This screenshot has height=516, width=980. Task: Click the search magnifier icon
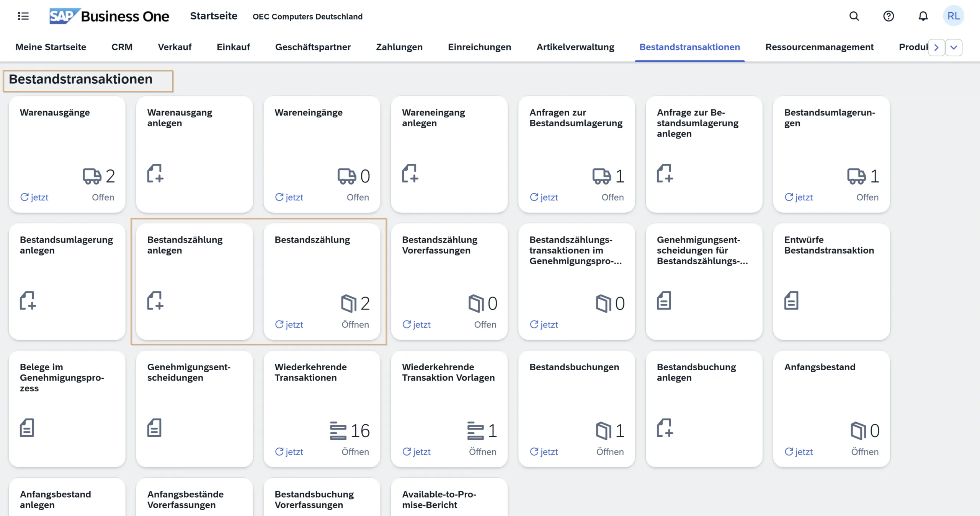854,16
